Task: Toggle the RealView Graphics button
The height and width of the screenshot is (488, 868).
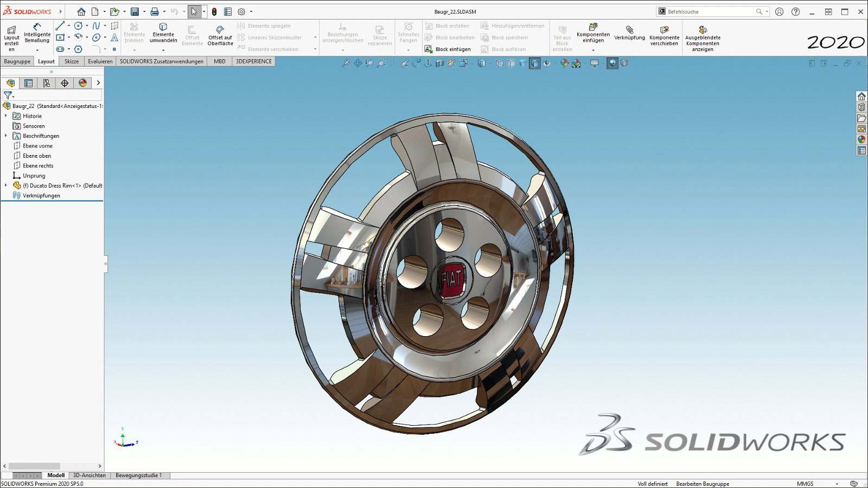Action: tap(612, 63)
